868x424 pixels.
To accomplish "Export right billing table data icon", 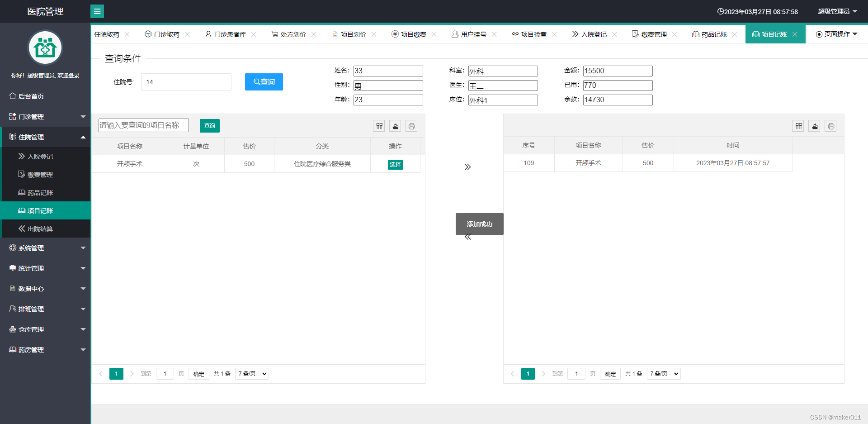I will tap(815, 126).
